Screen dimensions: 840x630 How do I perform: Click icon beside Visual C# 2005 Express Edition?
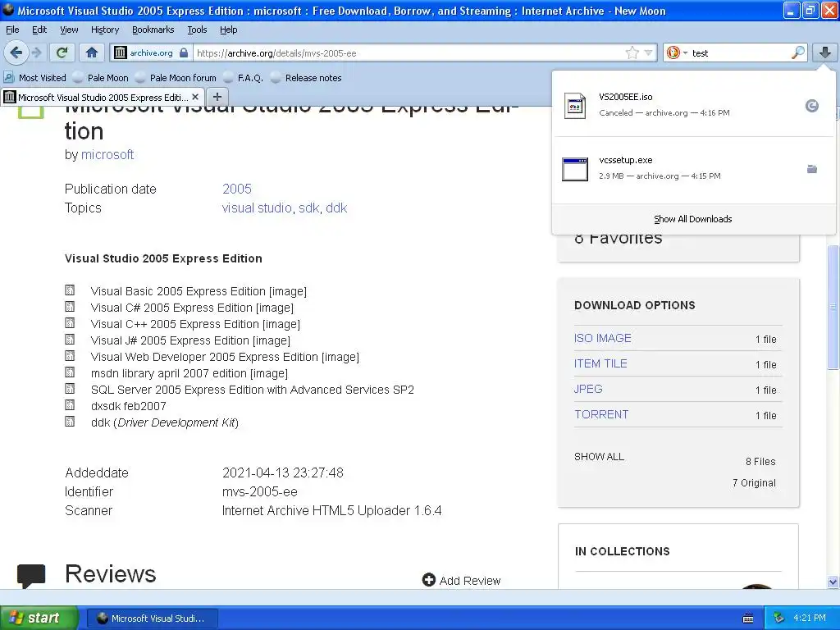click(70, 307)
